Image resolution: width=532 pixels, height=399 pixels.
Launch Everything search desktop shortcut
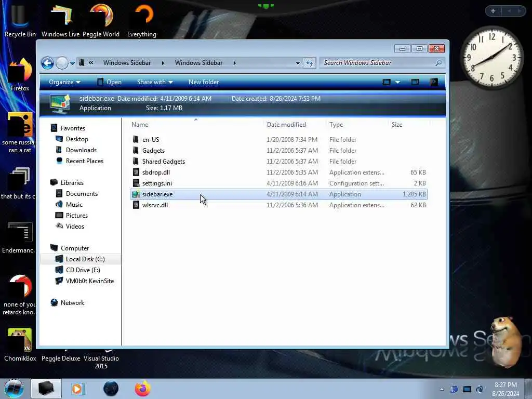pos(142,20)
